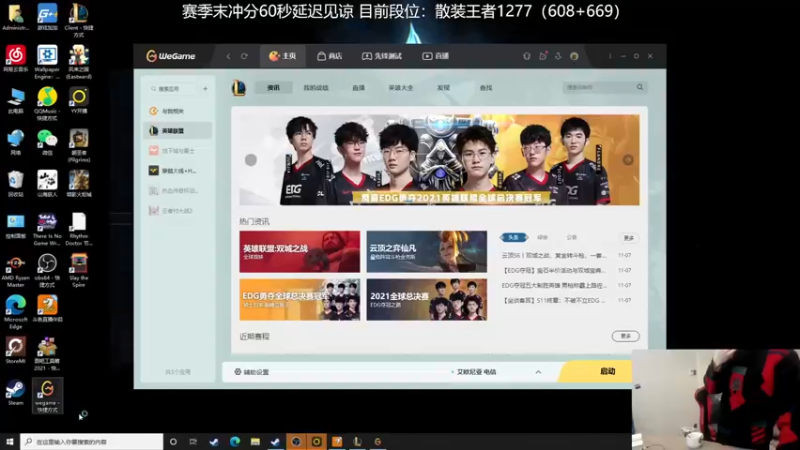Open File Explorer from the taskbar
This screenshot has width=800, height=450.
(x=255, y=442)
